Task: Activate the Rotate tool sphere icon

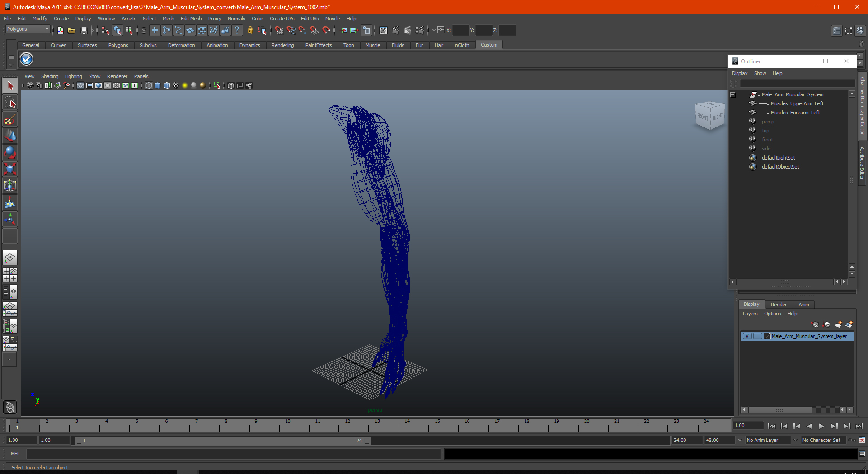Action: tap(10, 152)
